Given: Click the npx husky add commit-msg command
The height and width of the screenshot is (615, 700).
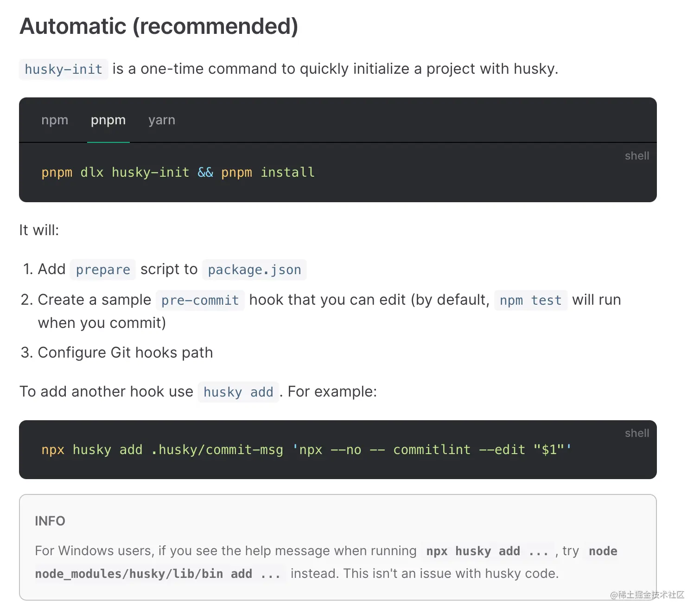Looking at the screenshot, I should 306,450.
